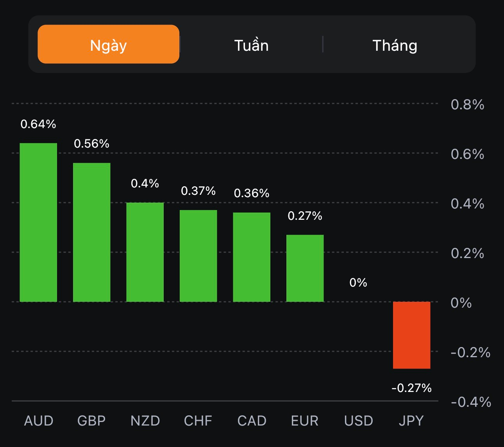
Task: Select the CAD bar
Action: [x=252, y=257]
